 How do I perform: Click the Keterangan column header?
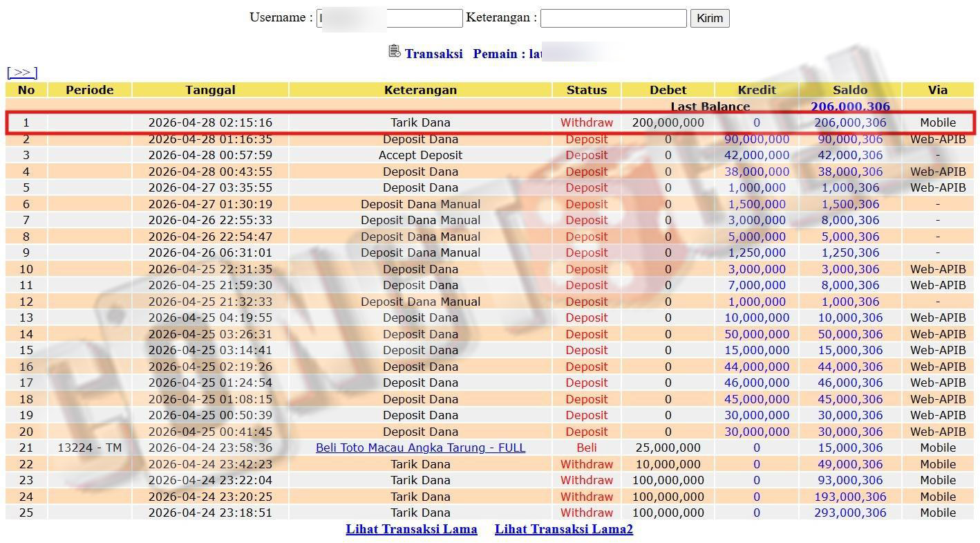click(x=420, y=90)
